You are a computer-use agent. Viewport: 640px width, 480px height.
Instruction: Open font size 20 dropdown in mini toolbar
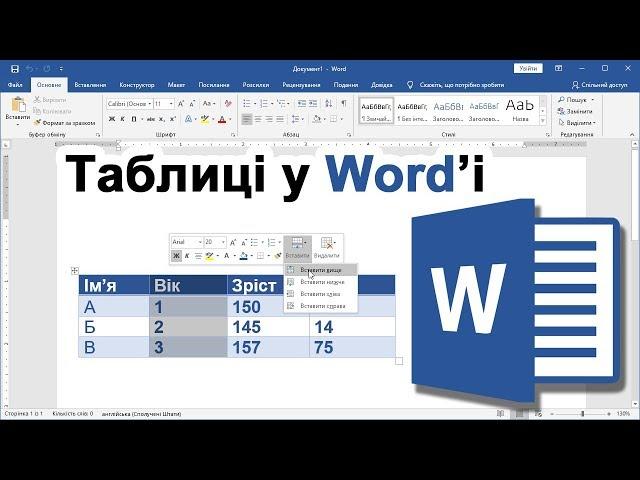coord(223,242)
